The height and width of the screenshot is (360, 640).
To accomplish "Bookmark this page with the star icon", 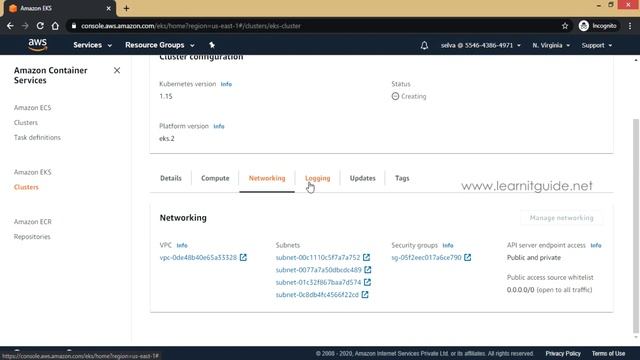I will 565,26.
